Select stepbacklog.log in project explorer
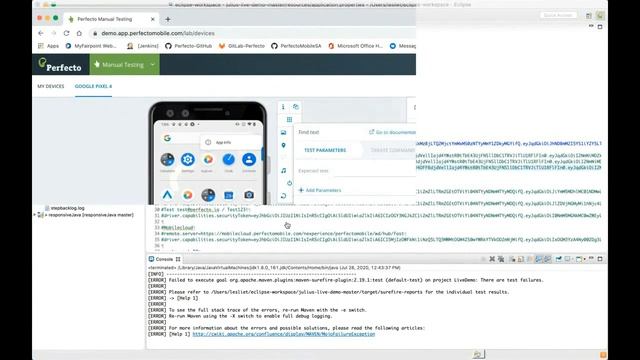Image resolution: width=640 pixels, height=360 pixels. (x=64, y=208)
